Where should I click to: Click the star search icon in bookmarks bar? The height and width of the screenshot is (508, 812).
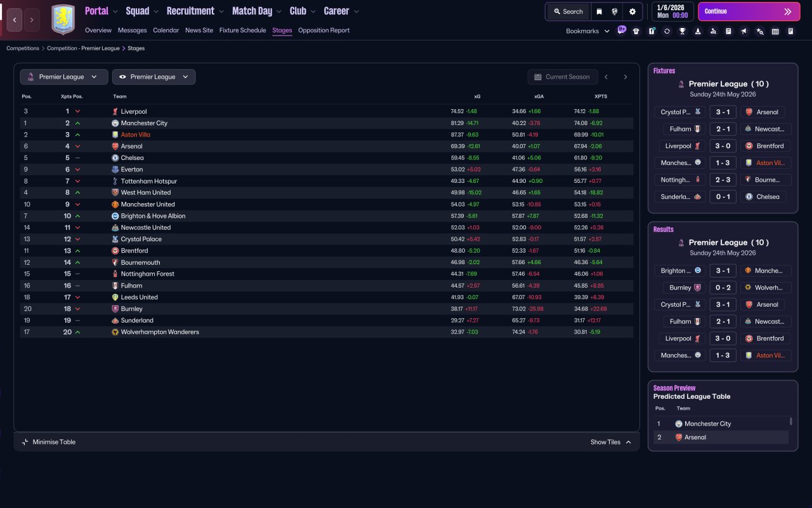click(x=760, y=31)
